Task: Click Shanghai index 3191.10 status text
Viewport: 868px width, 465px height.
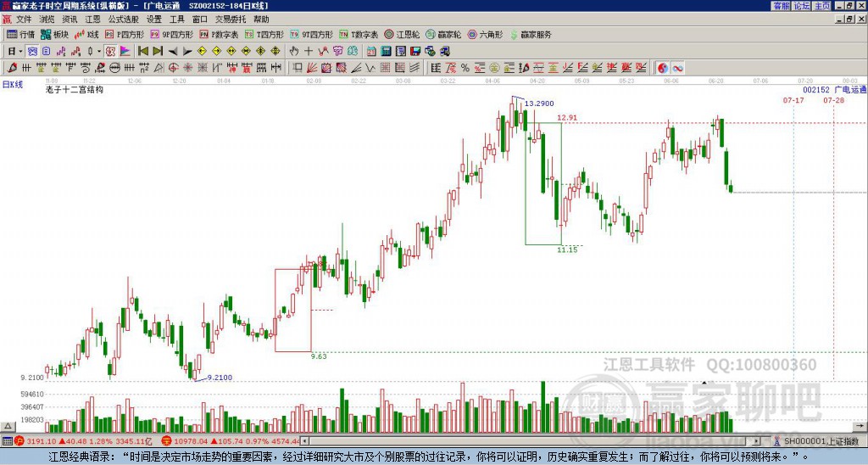Action: (x=41, y=441)
